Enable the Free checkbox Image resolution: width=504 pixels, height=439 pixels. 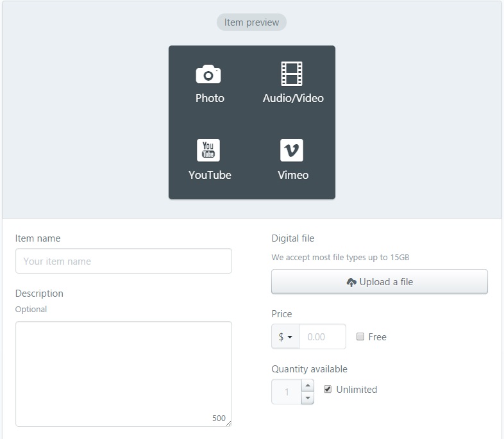360,336
